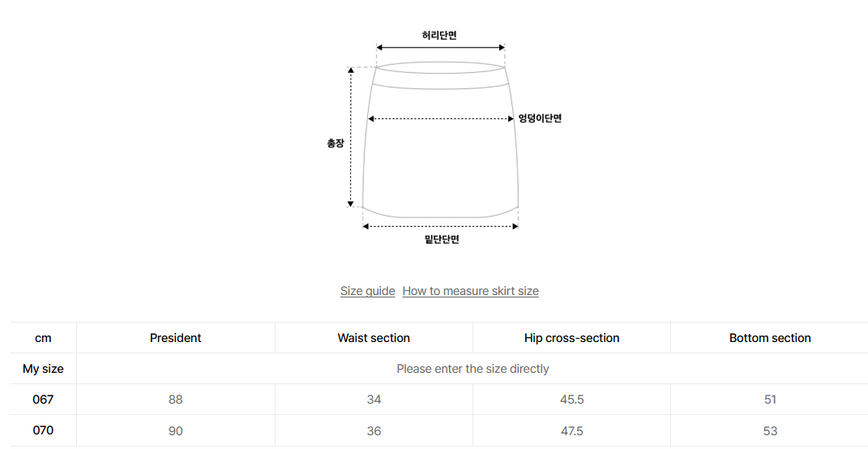Click the 엉덩이단면 hip label in diagram

click(541, 118)
